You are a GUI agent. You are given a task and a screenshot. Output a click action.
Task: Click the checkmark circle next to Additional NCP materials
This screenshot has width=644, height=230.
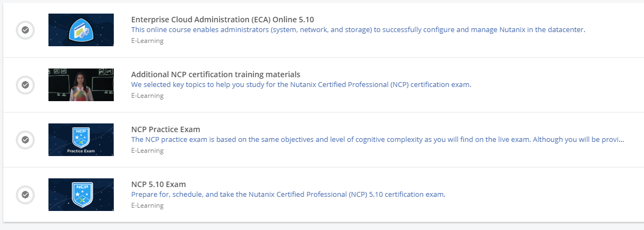25,85
